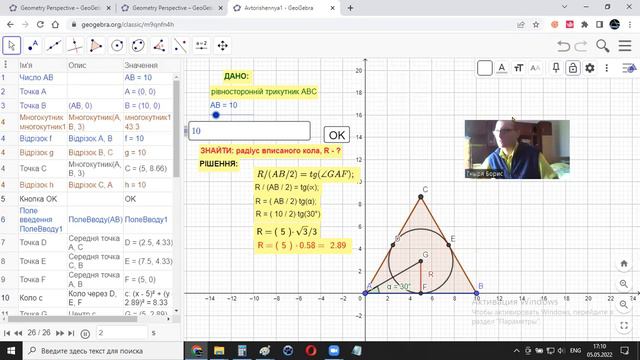640x360 pixels.
Task: Select the Angle tool
Action: tap(159, 45)
